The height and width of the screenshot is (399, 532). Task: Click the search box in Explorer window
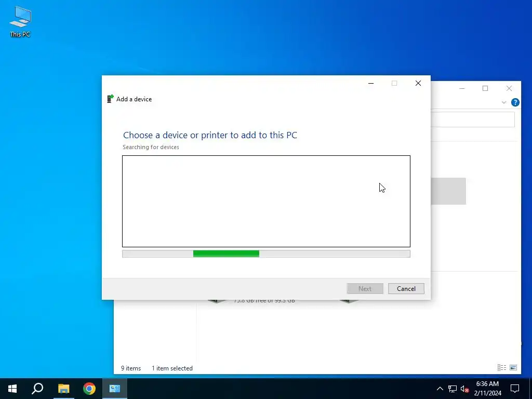click(x=473, y=120)
